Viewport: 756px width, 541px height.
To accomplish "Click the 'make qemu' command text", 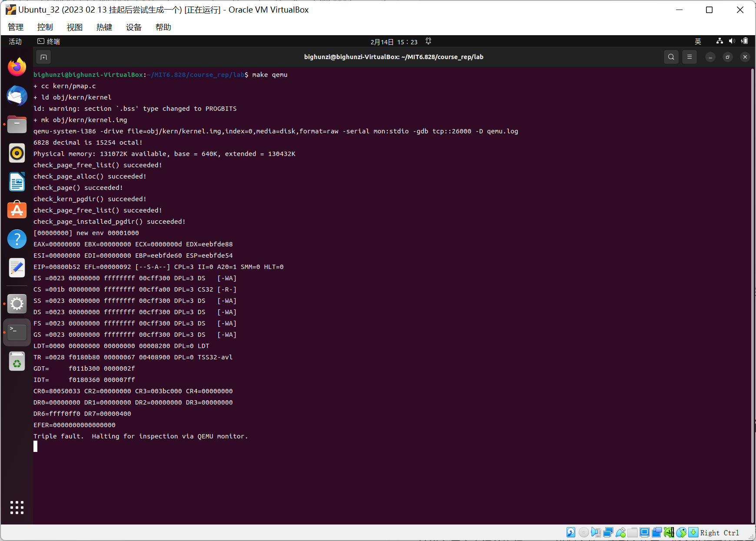I will 270,75.
